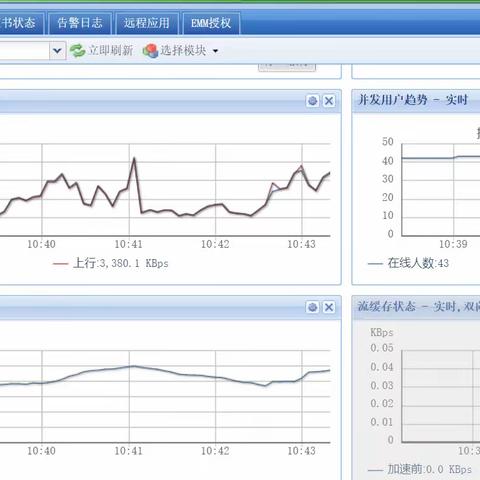
Task: Click the KBps unit label on 流缓存状态 chart
Action: pyautogui.click(x=382, y=332)
